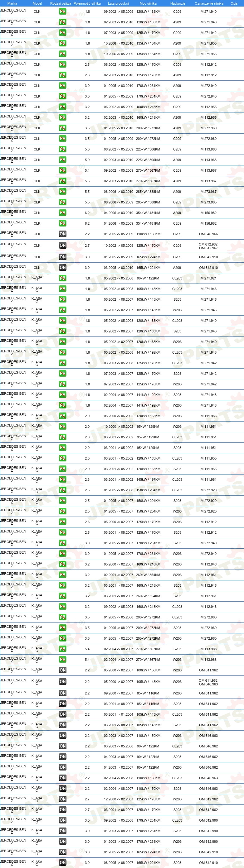Click the engine code OM 646.966 cell

(208, 234)
